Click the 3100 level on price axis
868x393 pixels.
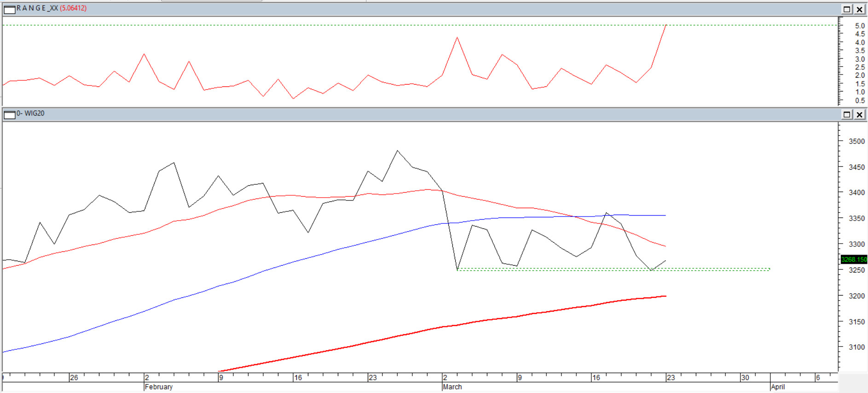[856, 347]
